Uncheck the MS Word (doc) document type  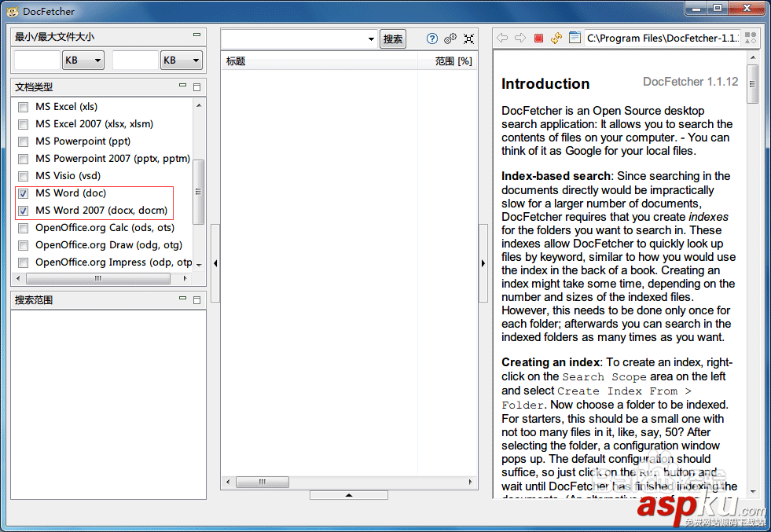[23, 193]
